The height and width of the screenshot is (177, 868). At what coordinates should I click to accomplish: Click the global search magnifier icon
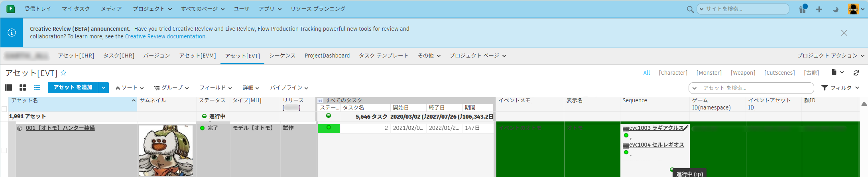(690, 9)
